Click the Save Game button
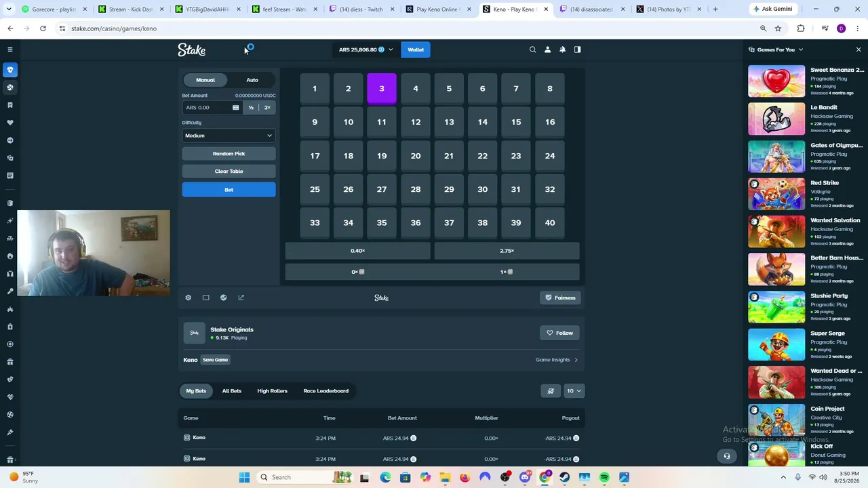This screenshot has height=488, width=868. click(215, 360)
